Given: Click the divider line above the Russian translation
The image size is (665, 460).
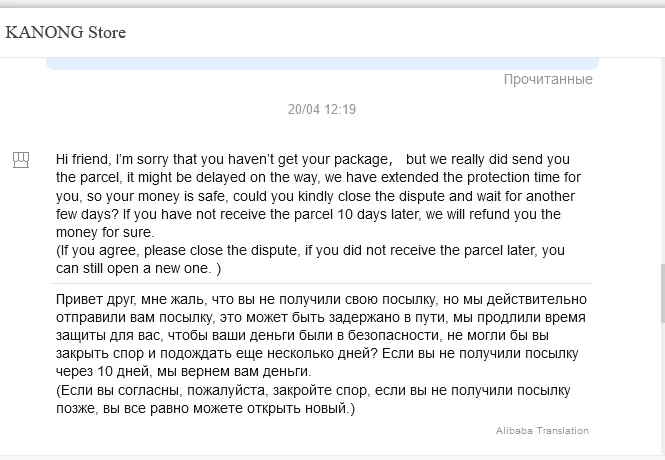Looking at the screenshot, I should coord(320,283).
